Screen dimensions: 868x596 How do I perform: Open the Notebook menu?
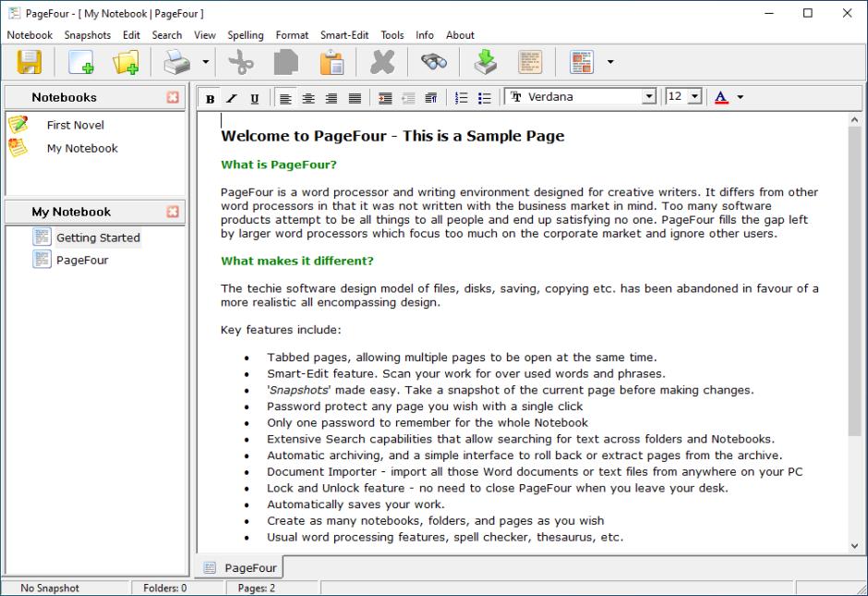click(x=30, y=35)
